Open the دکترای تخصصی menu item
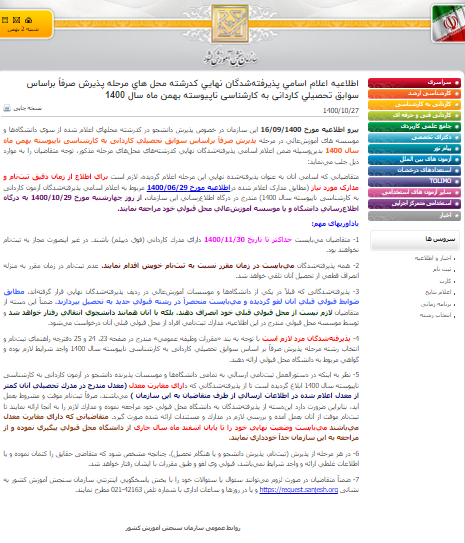 pos(414,137)
